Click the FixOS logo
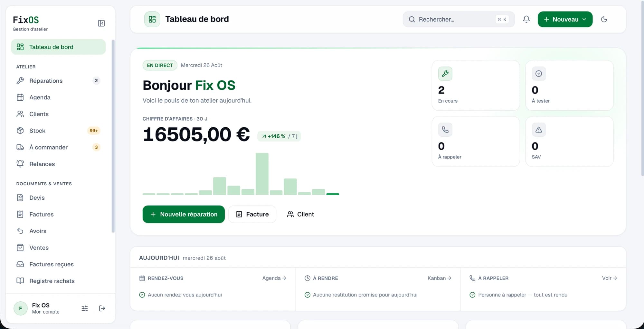Screen dimensions: 644x329 (26, 20)
